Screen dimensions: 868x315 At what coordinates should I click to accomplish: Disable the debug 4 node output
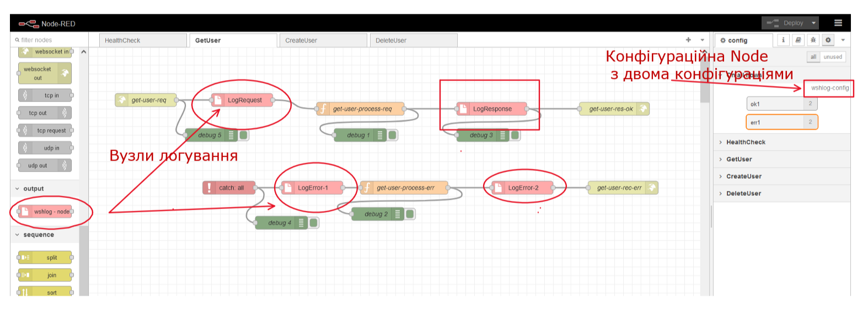point(314,223)
